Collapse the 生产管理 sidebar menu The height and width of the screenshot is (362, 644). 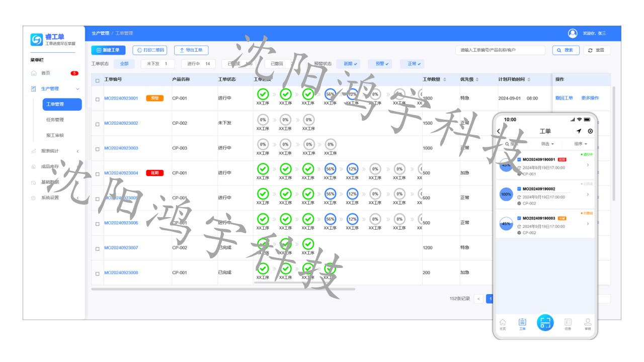click(77, 89)
